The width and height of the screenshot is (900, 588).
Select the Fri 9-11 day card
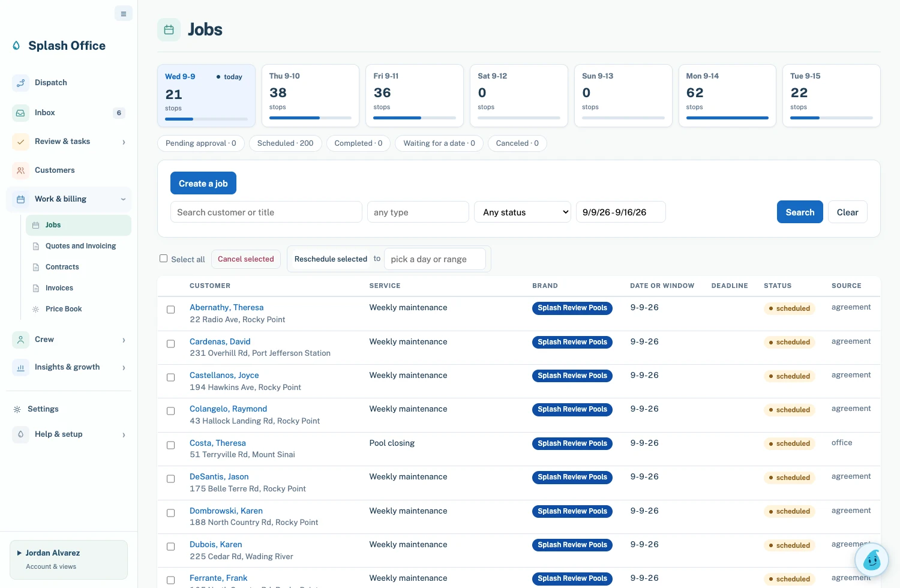(x=415, y=96)
